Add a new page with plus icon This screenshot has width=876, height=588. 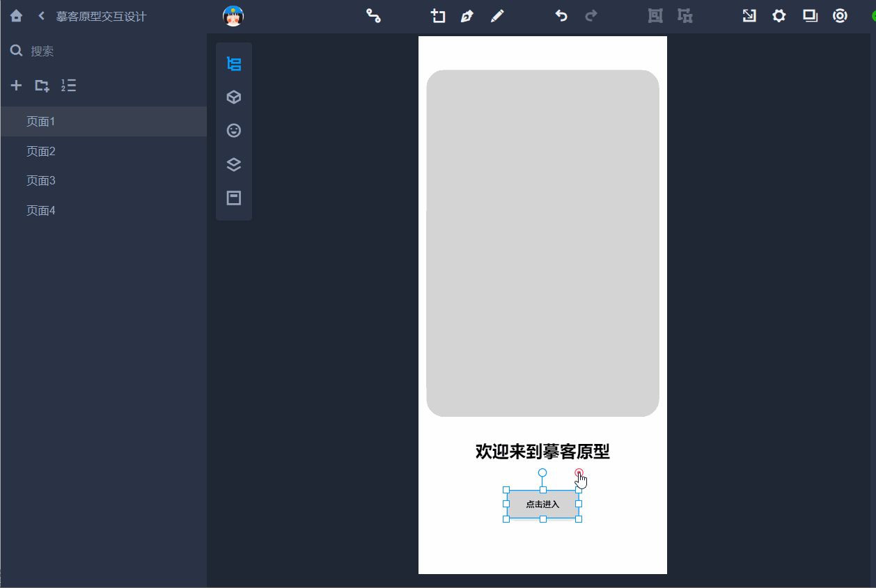(x=16, y=86)
